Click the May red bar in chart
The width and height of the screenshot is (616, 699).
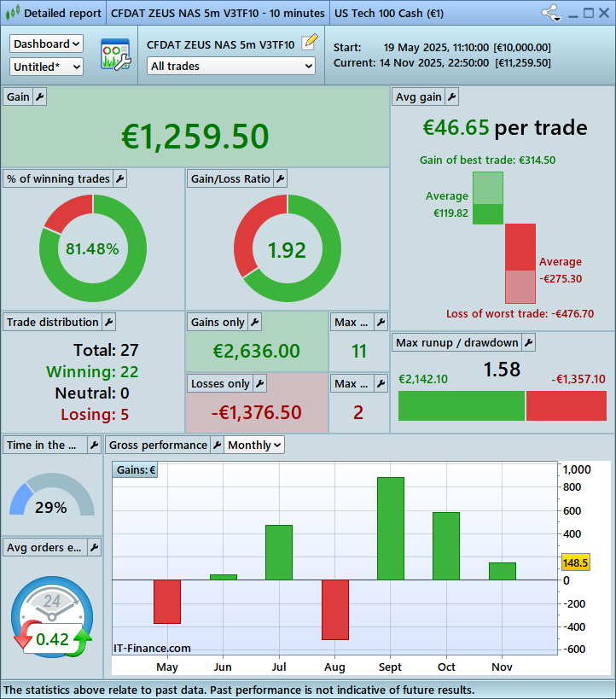point(167,602)
